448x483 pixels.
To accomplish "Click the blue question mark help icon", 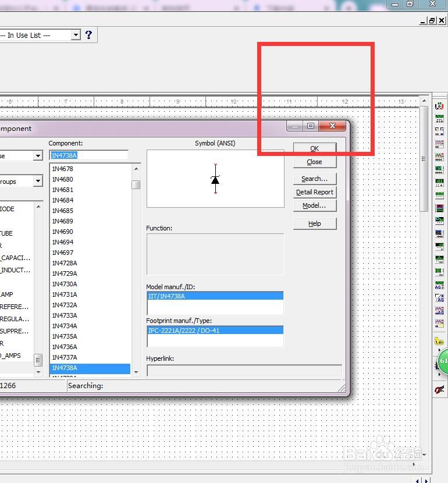I will [88, 35].
